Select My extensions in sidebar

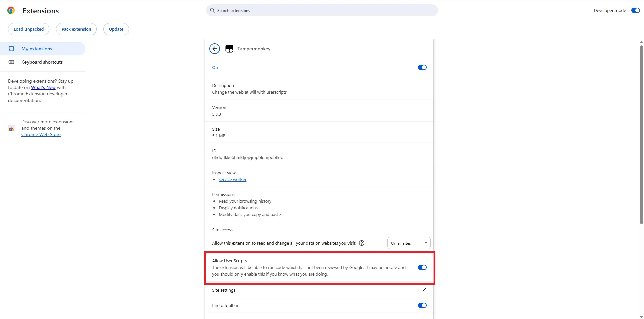click(x=37, y=49)
